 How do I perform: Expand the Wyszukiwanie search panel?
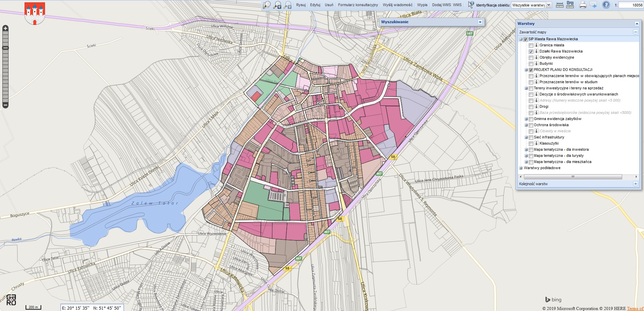(480, 22)
